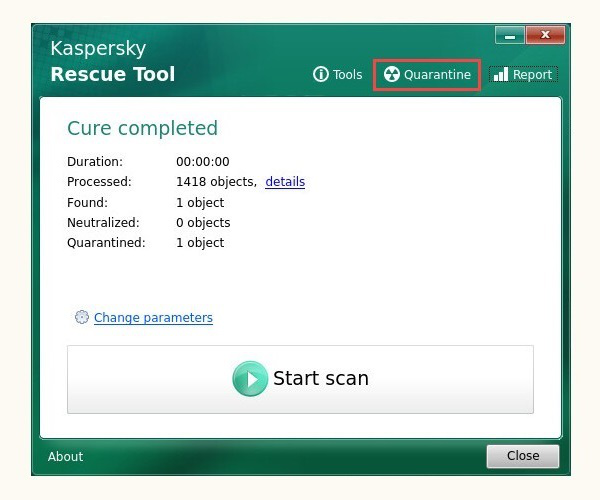
Task: Open the Report section label
Action: coord(532,75)
